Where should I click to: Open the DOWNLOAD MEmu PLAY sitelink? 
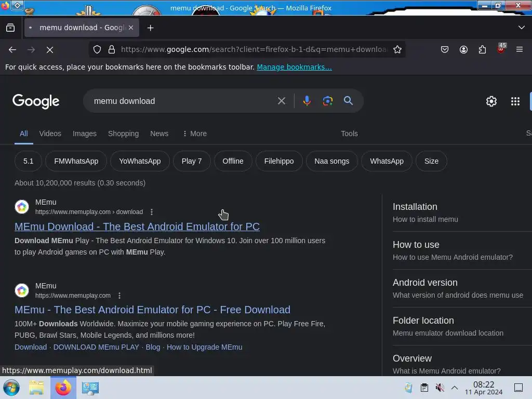point(96,347)
